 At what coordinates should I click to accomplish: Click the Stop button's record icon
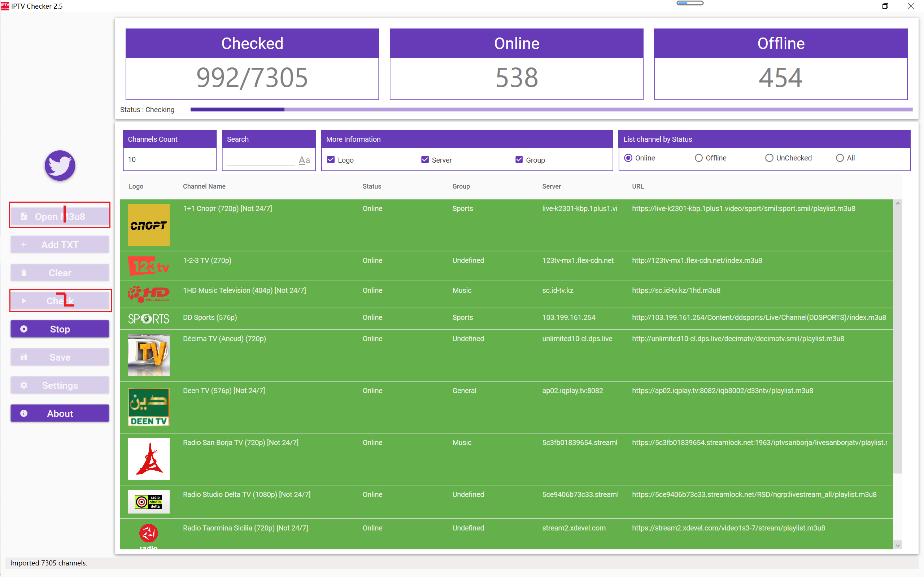click(24, 329)
